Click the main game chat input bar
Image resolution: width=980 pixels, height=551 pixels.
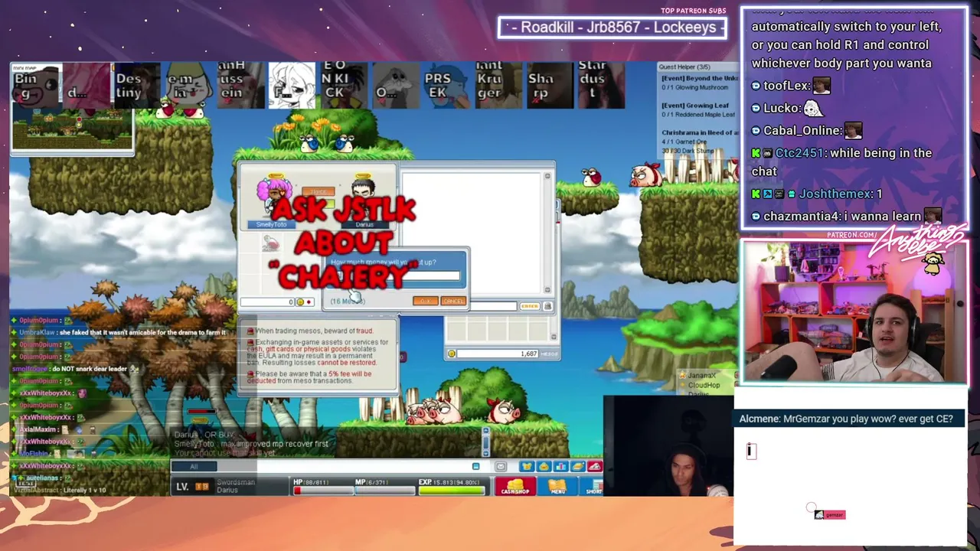pos(345,467)
